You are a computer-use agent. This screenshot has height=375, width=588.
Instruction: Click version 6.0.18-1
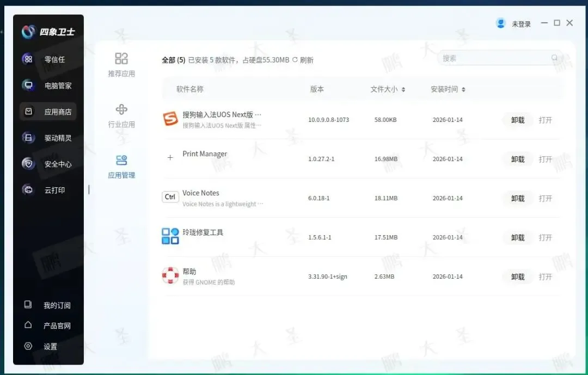click(x=318, y=198)
